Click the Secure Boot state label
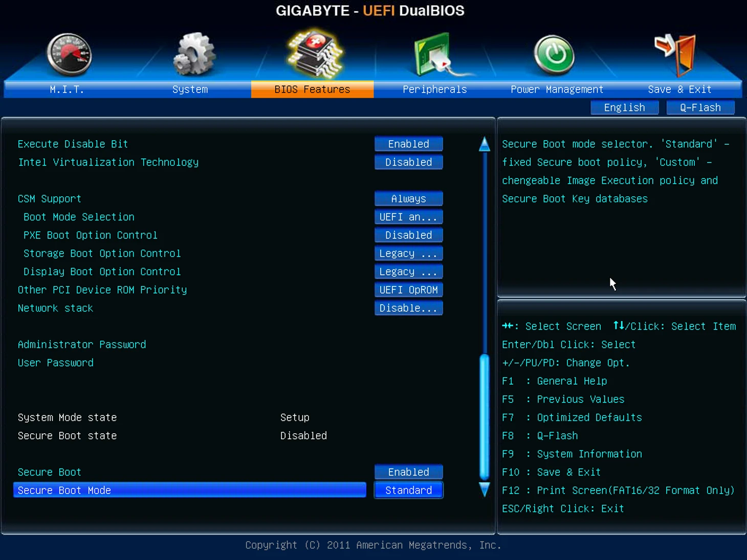 [x=67, y=436]
